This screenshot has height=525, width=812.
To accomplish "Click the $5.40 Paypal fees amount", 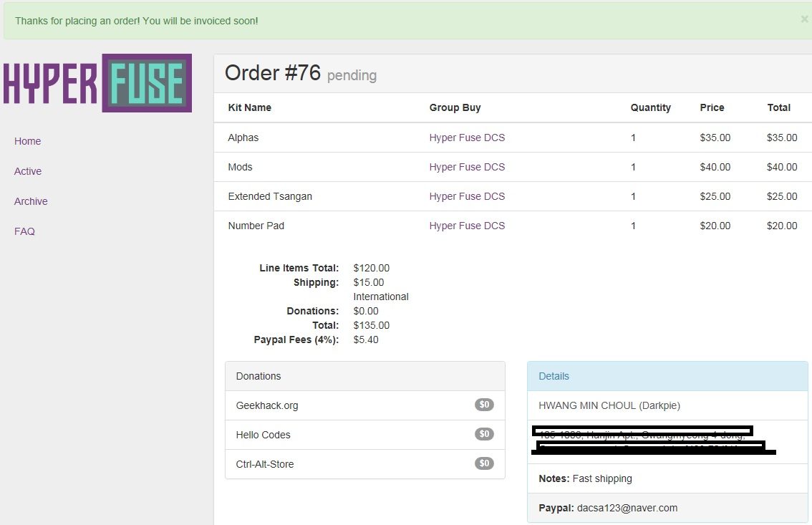I will 366,340.
